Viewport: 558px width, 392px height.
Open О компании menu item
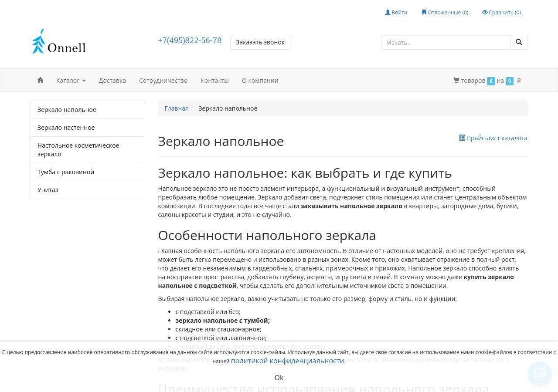(260, 81)
